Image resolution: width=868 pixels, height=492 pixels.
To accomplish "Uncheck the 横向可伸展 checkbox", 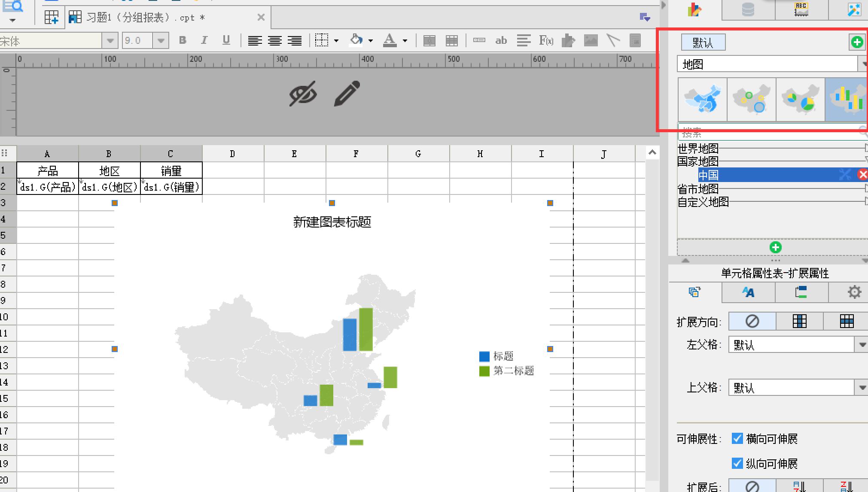I will click(737, 438).
